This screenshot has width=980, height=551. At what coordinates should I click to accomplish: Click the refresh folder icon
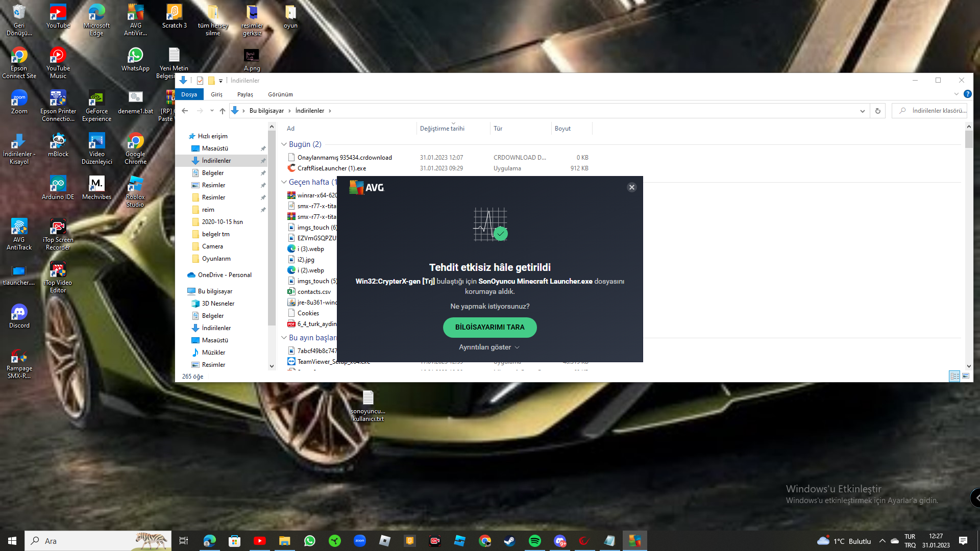tap(877, 111)
